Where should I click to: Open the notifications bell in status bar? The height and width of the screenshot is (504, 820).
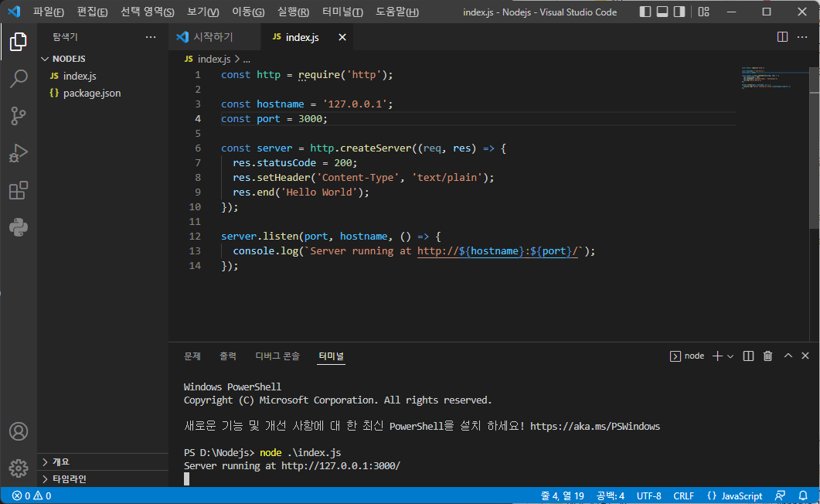coord(803,495)
